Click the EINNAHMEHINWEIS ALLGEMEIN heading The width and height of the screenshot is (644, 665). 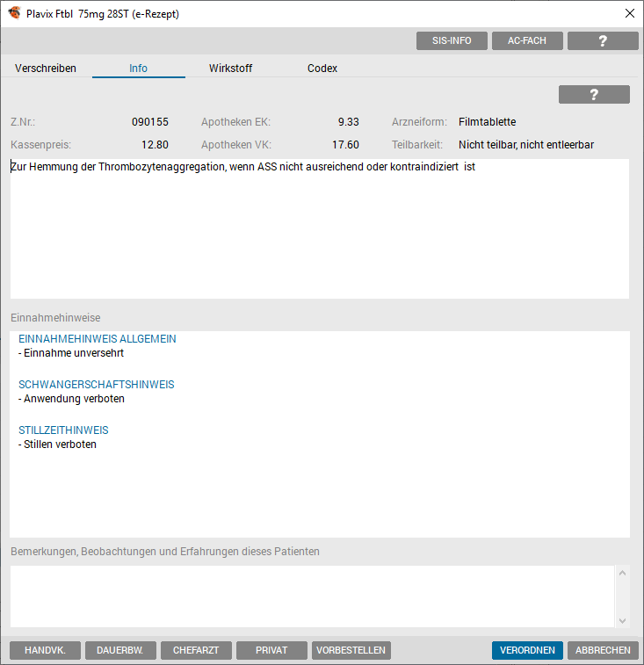(x=98, y=339)
